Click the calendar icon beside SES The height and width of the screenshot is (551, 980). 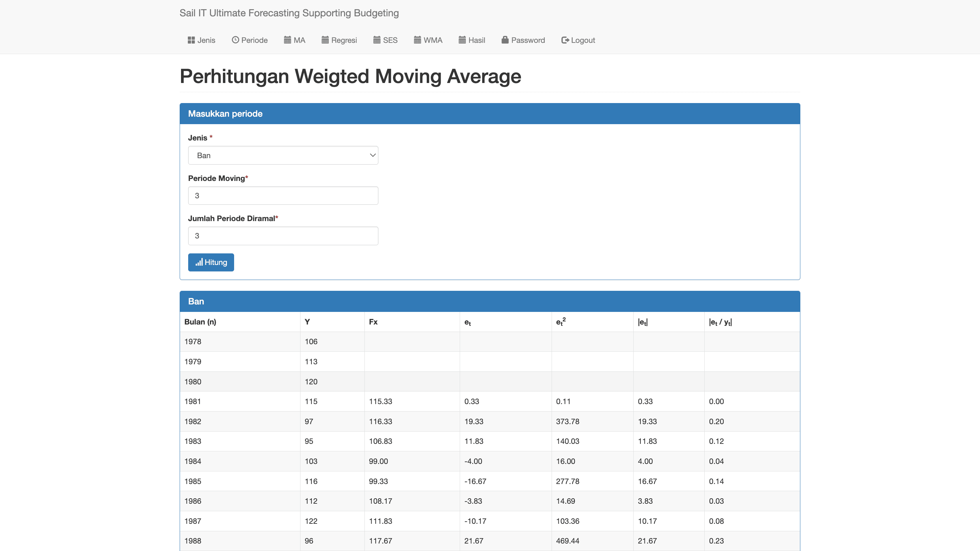coord(377,40)
